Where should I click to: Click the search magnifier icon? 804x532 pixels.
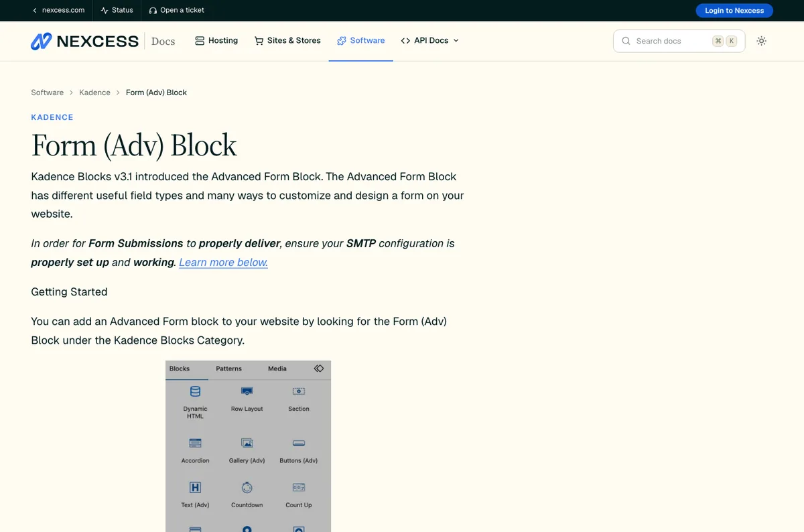tap(626, 41)
